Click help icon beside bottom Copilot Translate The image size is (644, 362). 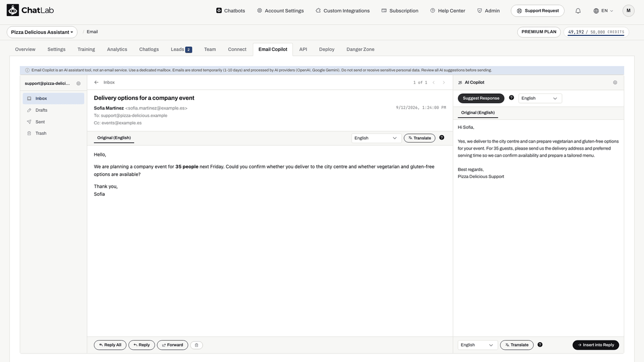click(x=540, y=344)
